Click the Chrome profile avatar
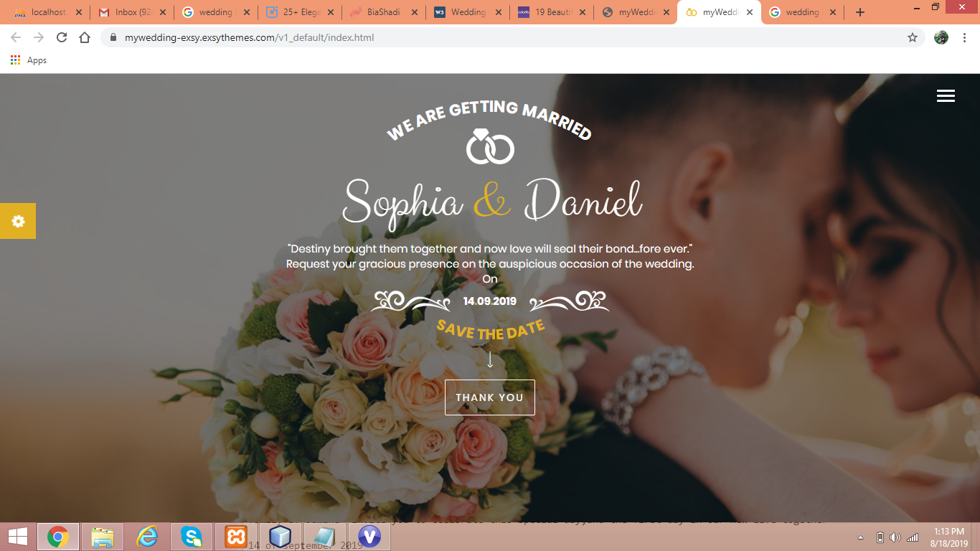Screen dimensions: 980x551 pyautogui.click(x=941, y=37)
